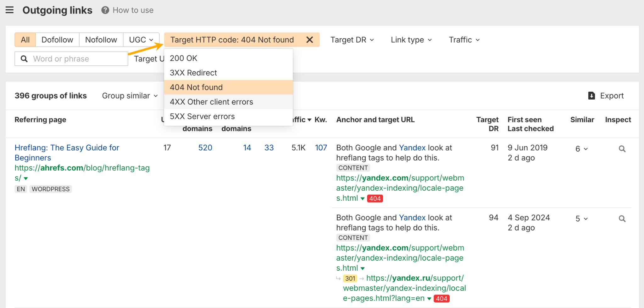Open the Group similar dropdown
This screenshot has width=644, height=308.
pos(130,96)
